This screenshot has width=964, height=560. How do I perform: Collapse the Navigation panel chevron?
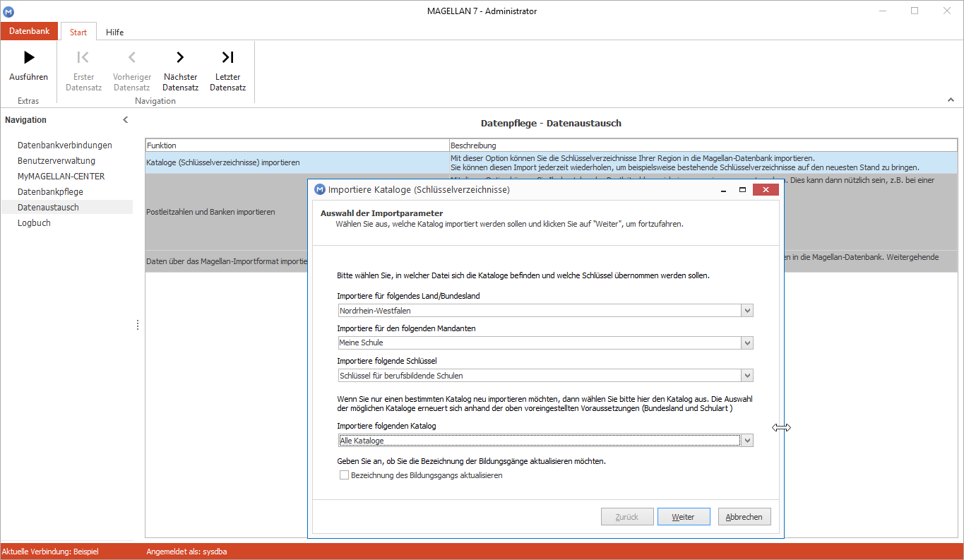[x=126, y=120]
